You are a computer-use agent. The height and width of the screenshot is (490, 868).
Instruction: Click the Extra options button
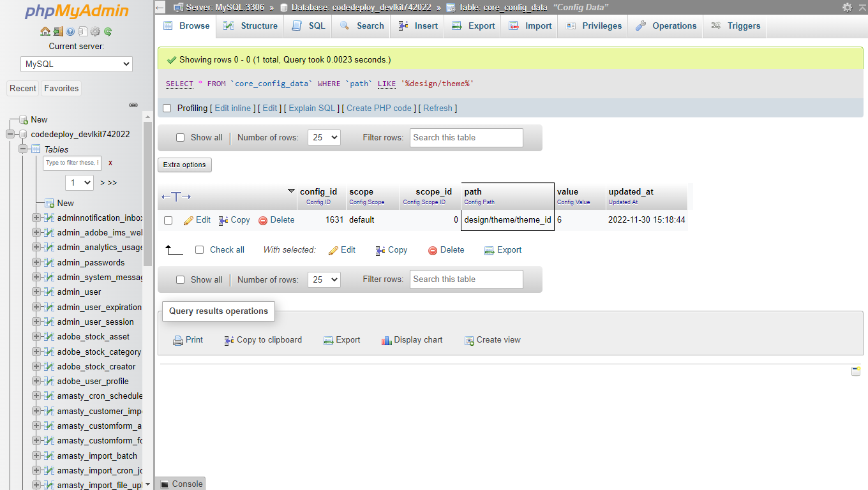click(x=184, y=165)
